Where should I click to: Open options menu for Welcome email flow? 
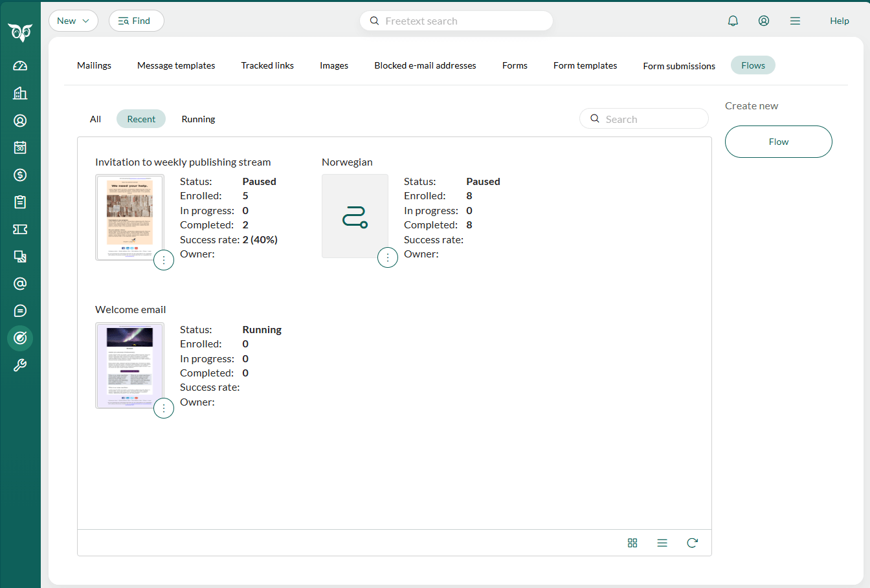tap(164, 408)
